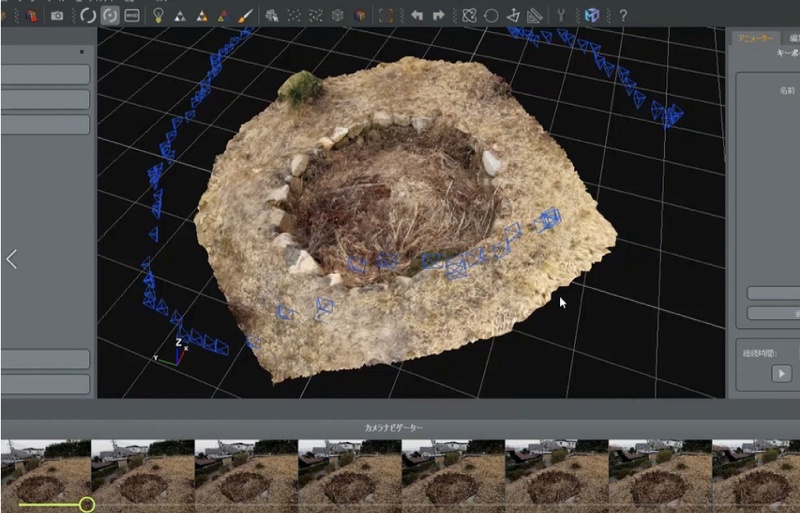Viewport: 800px width, 513px height.
Task: Select the gray solid cube view icon
Action: coord(338,15)
